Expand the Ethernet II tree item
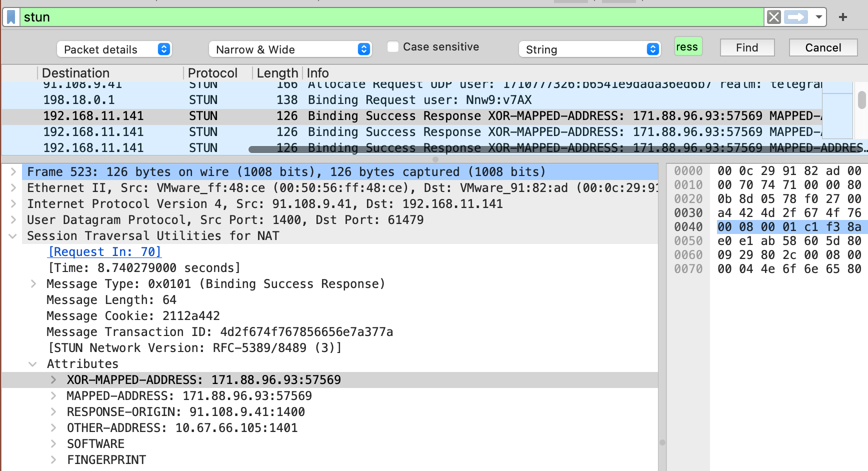 pyautogui.click(x=13, y=188)
